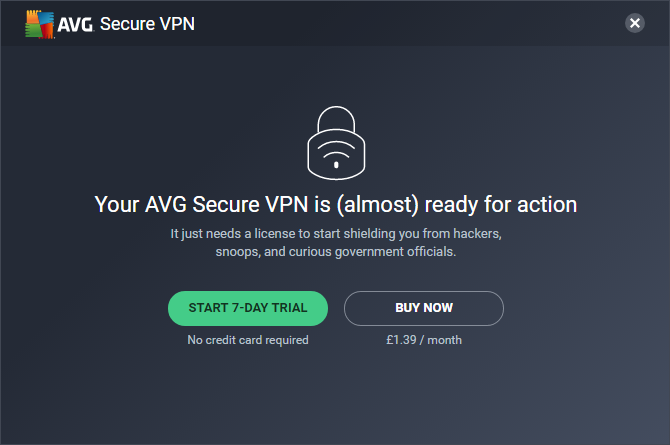Click the "Secure VPN" title text
Image resolution: width=670 pixels, height=445 pixels.
pos(148,23)
